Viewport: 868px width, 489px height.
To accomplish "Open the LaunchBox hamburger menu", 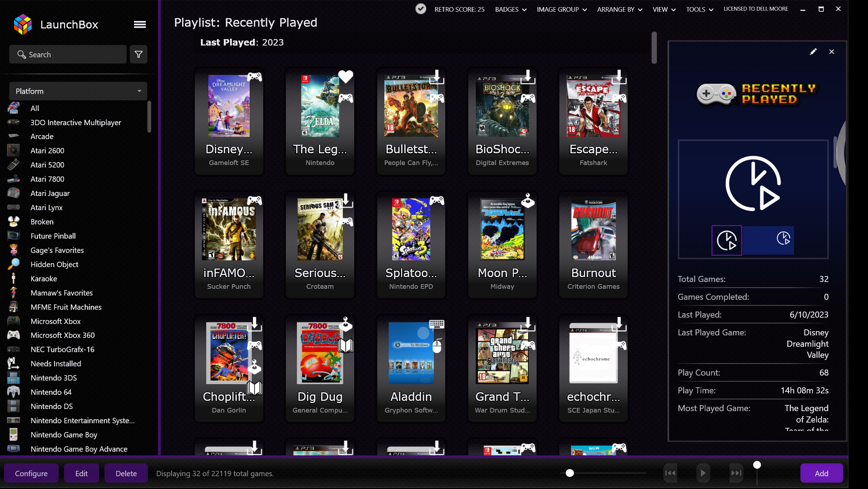I will click(x=140, y=24).
